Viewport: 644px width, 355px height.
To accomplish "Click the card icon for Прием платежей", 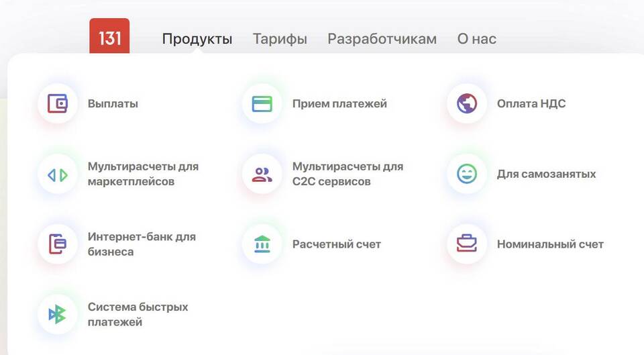I will tap(262, 103).
